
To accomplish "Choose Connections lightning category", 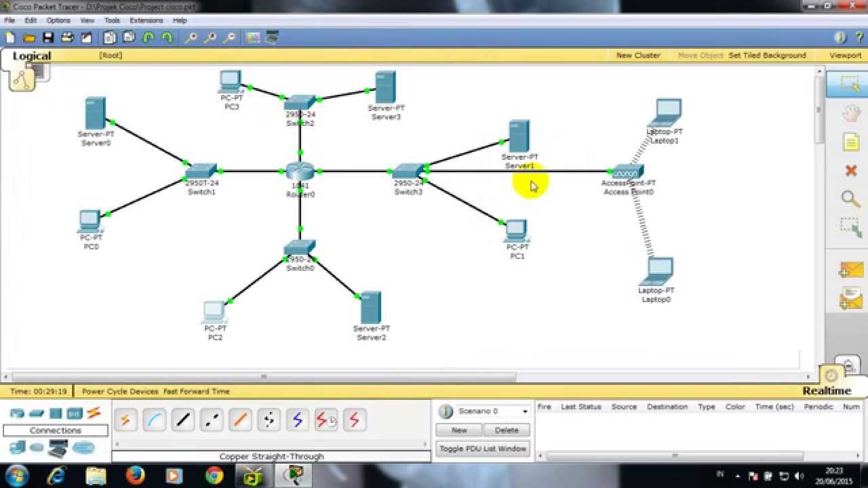I will pyautogui.click(x=94, y=413).
